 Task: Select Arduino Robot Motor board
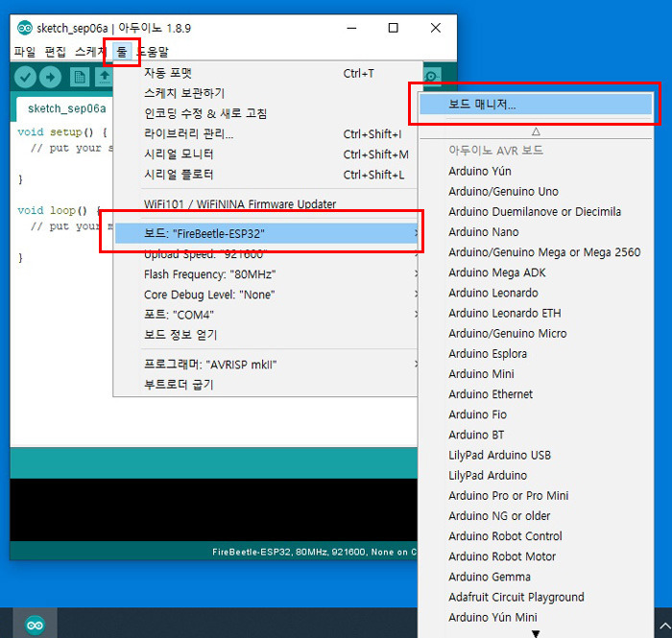(536, 556)
